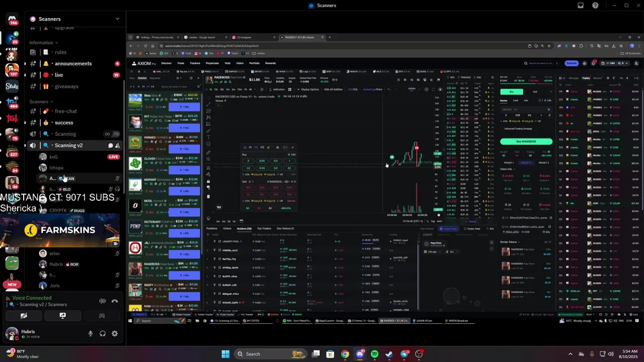
Task: Select Holders tab below the streamed chart
Action: [245, 228]
